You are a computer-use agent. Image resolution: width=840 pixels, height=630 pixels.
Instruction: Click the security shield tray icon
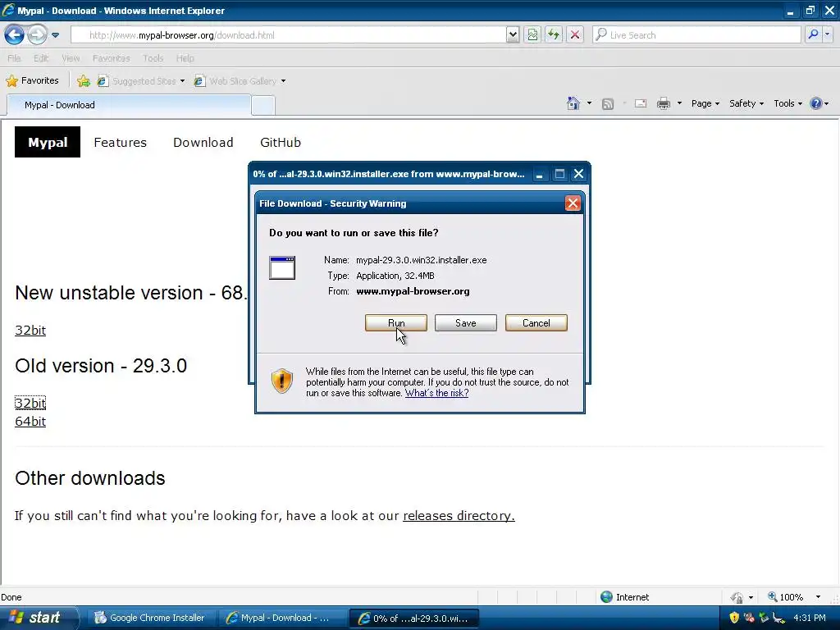coord(734,618)
